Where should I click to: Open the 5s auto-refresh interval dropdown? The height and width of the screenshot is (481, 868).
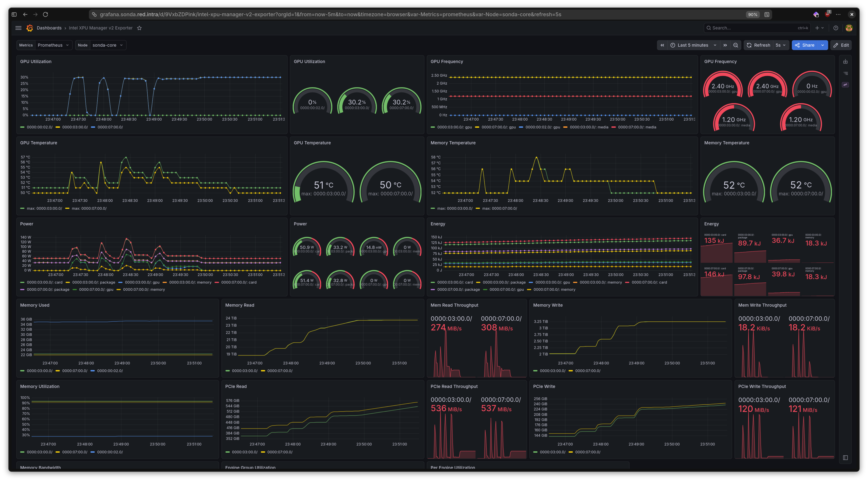(781, 45)
